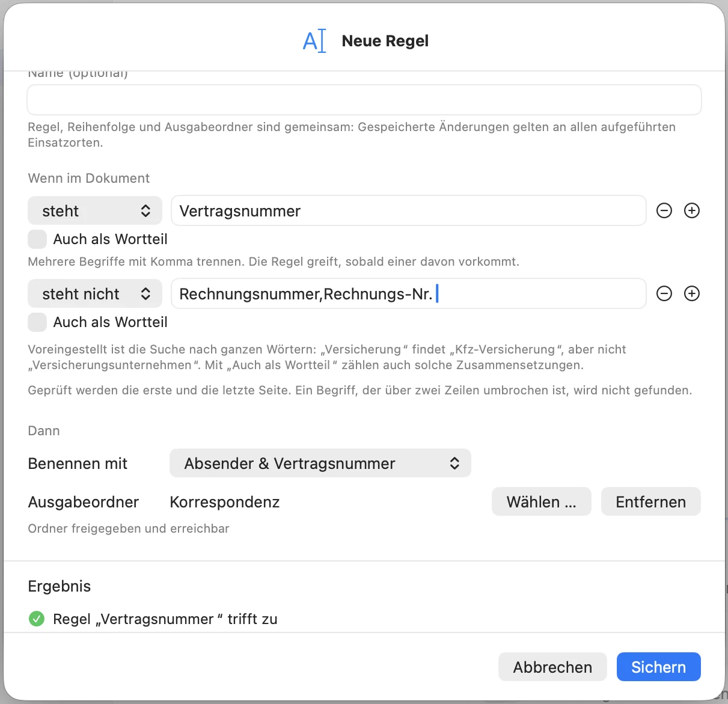The height and width of the screenshot is (704, 728).
Task: Click the text-cursor icon beside Neue Regel
Action: click(x=314, y=41)
